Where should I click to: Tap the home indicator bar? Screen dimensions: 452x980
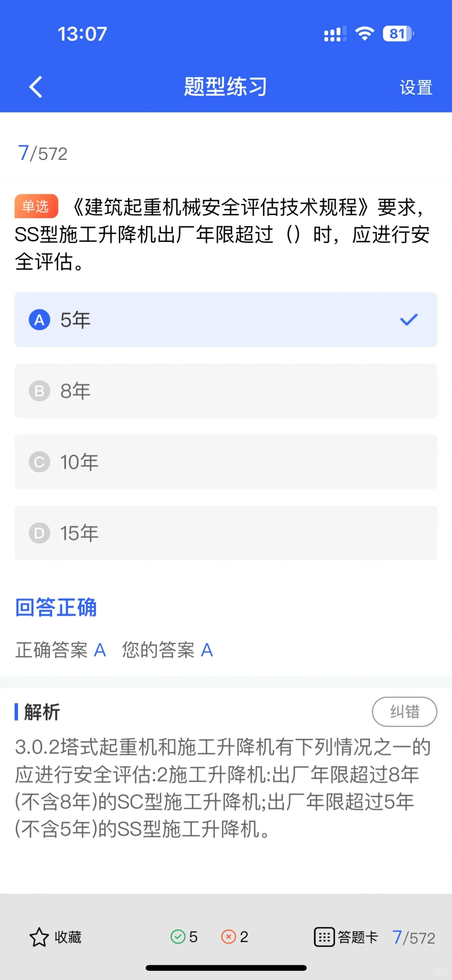[226, 968]
